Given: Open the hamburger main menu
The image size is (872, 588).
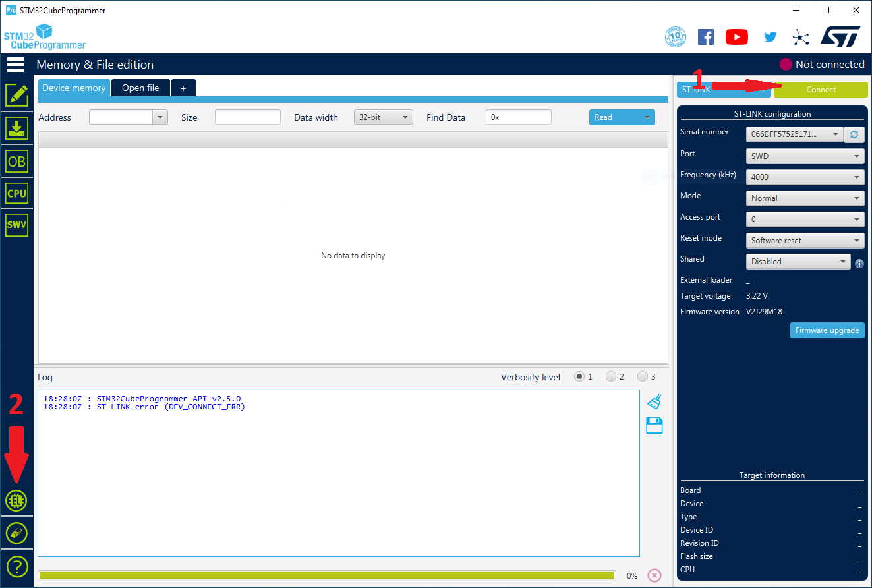Looking at the screenshot, I should coord(15,64).
